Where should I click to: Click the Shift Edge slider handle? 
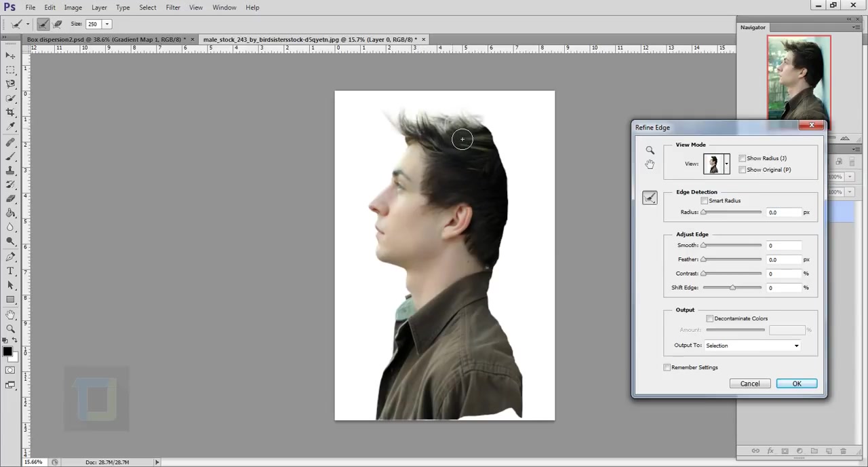tap(732, 288)
